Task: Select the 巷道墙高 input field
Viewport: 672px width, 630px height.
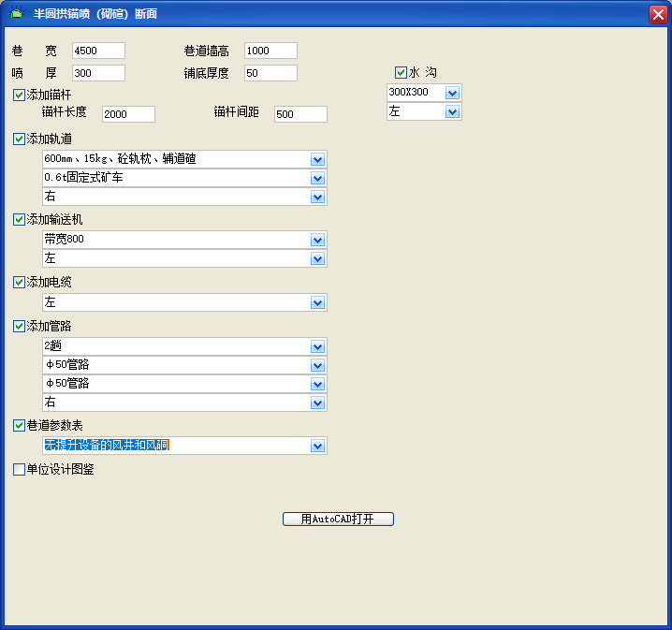Action: point(270,51)
